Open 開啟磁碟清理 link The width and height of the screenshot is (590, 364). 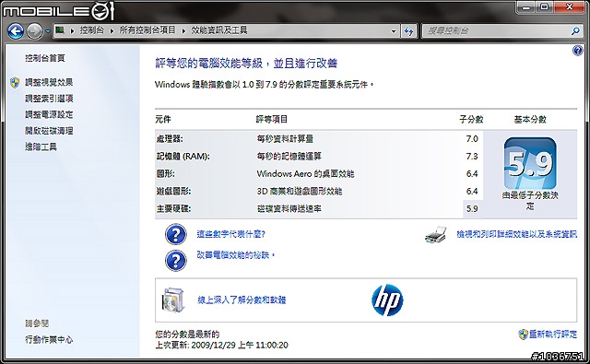coord(49,131)
